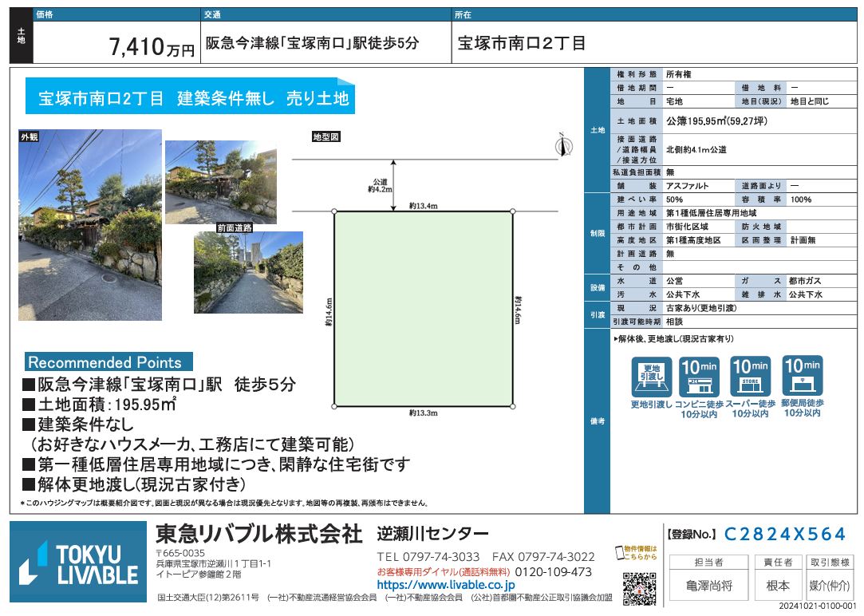The image size is (864, 616).
Task: Click the north compass icon
Action: click(563, 144)
